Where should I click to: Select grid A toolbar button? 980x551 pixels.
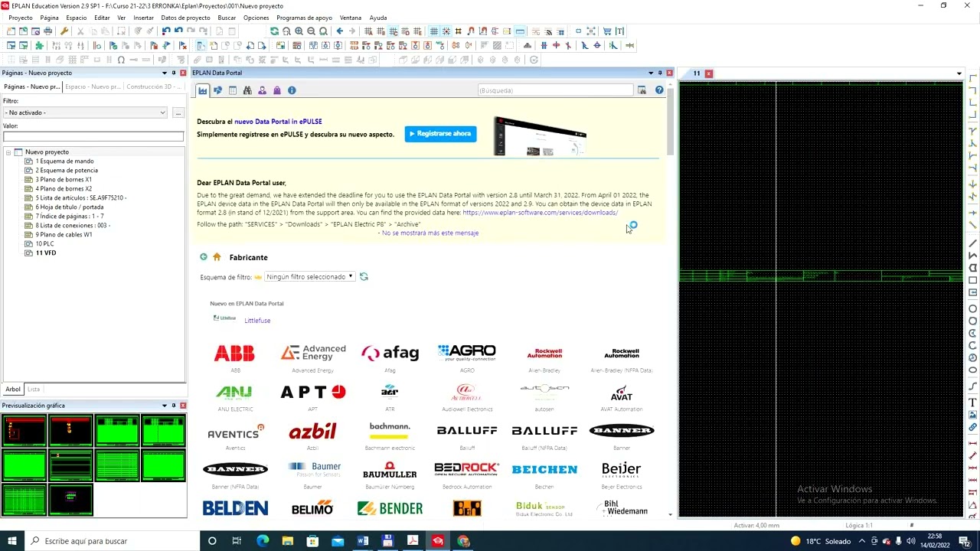pos(368,31)
